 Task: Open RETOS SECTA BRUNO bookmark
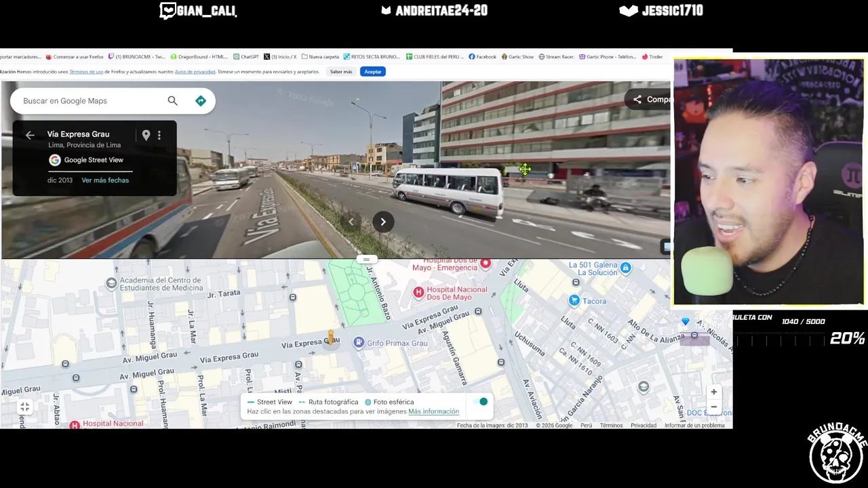(372, 57)
